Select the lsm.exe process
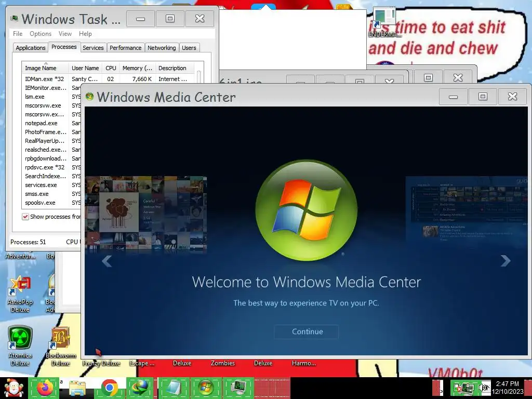Screen dimensions: 532x399 (51, 96)
